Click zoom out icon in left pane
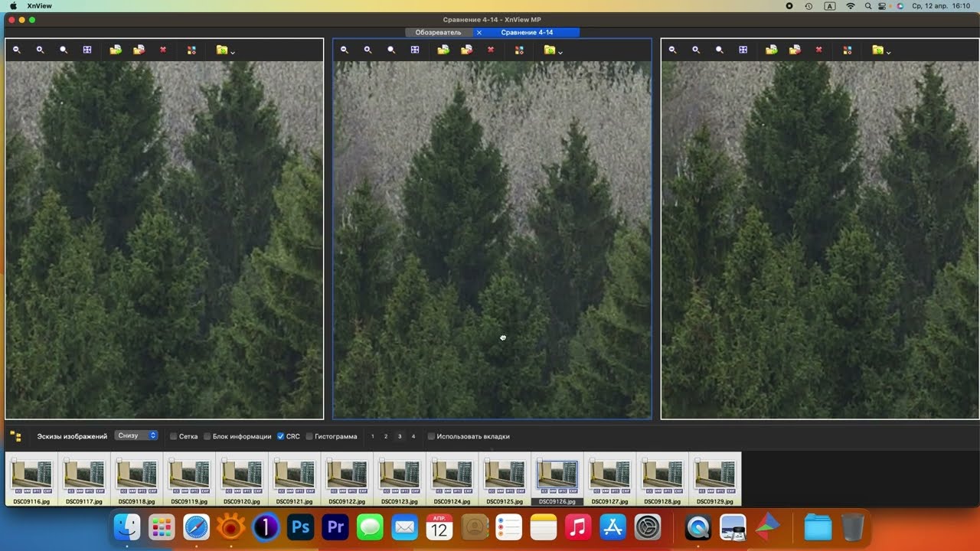Image resolution: width=980 pixels, height=551 pixels. click(x=17, y=50)
